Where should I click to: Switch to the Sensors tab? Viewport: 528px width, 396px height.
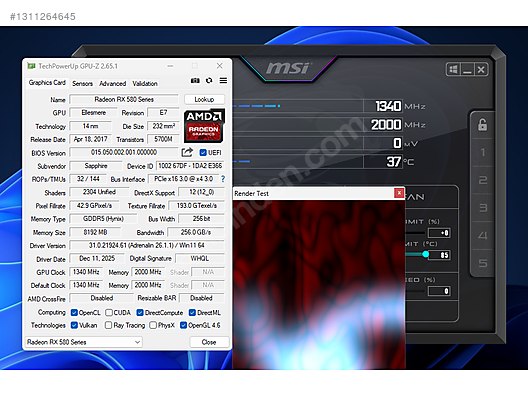[82, 84]
